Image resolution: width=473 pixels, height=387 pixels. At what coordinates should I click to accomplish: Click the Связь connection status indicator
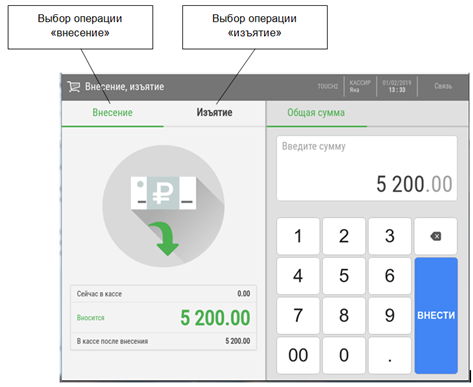click(x=443, y=86)
